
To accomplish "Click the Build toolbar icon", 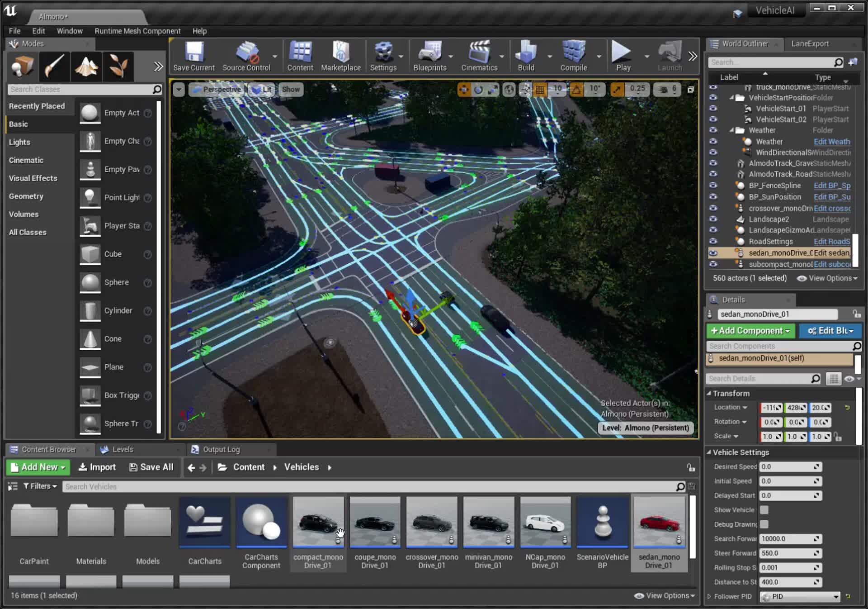I will (x=525, y=54).
